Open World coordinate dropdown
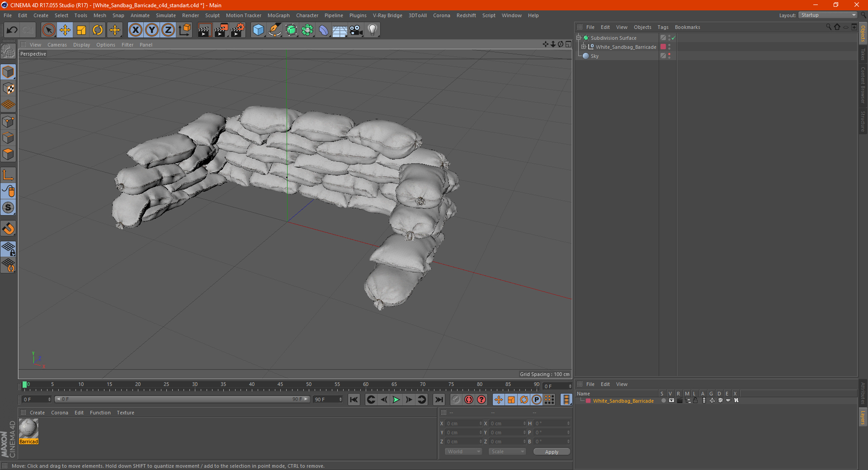Viewport: 868px width, 470px height. [463, 451]
